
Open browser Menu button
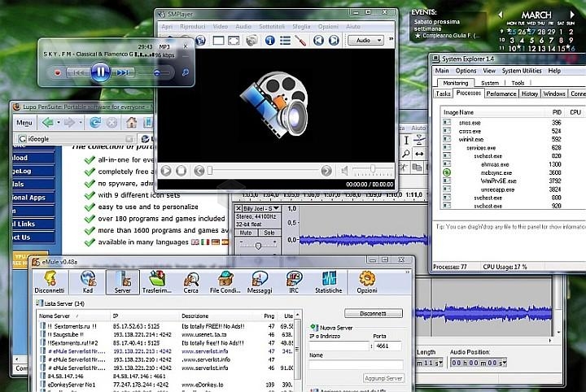coord(24,123)
